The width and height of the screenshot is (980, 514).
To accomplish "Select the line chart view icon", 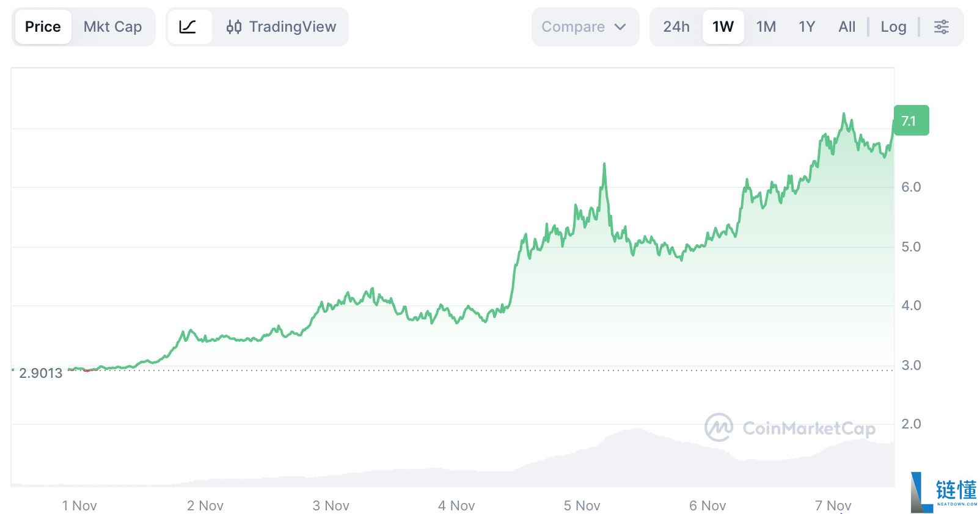I will tap(188, 27).
